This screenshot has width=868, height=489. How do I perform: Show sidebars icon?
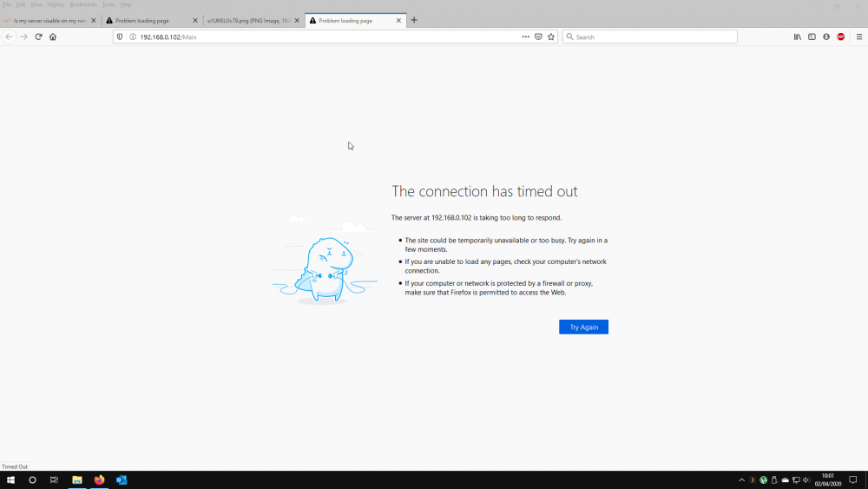click(812, 37)
